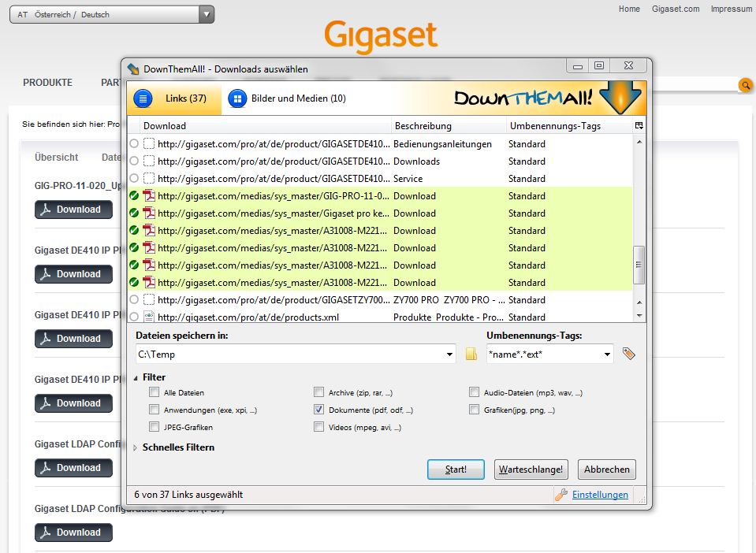
Task: Click the folder browse icon next to C:\Temp
Action: tap(471, 354)
